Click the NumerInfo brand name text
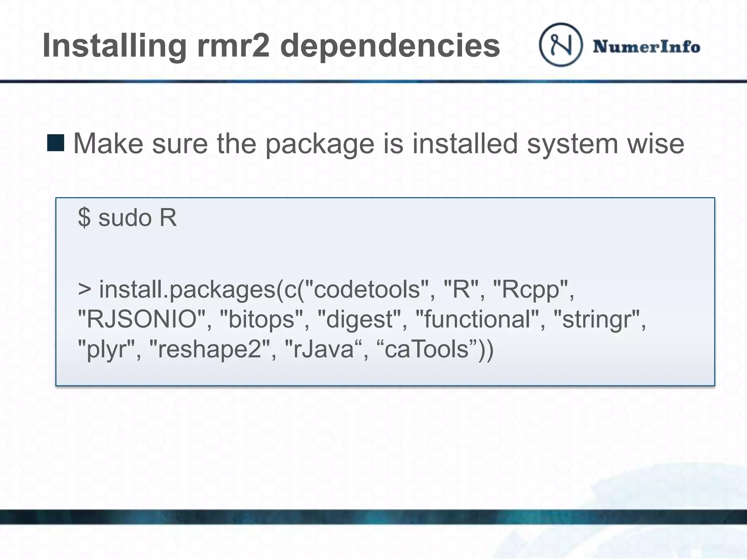This screenshot has width=747, height=560. coord(646,47)
